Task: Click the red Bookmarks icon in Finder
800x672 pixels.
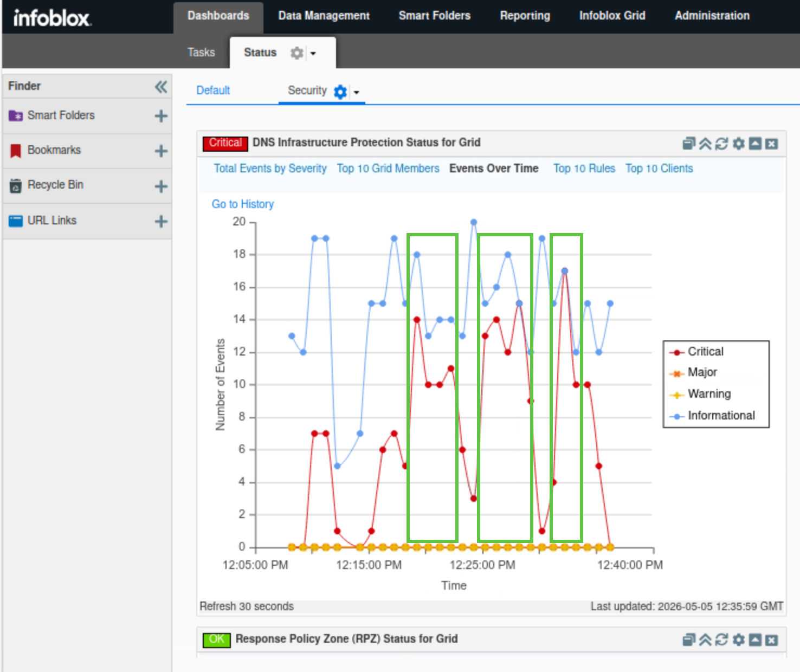Action: click(x=16, y=151)
